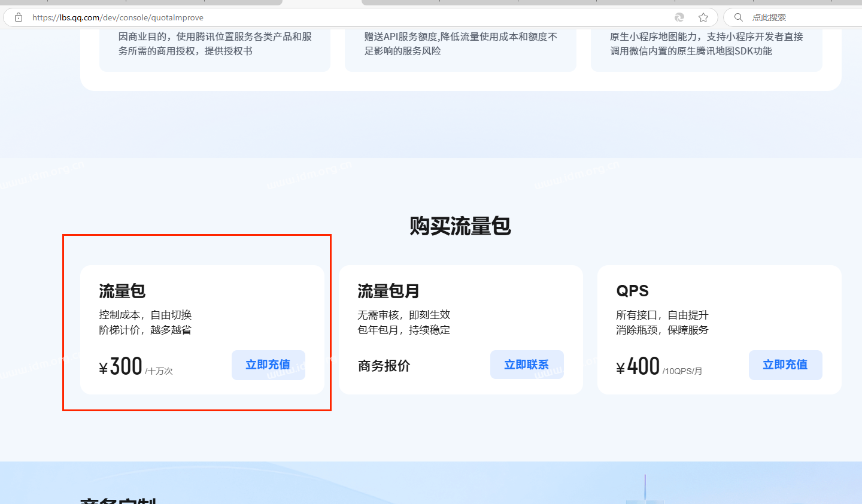The height and width of the screenshot is (504, 862).
Task: Click the commercial authorization description card
Action: tap(215, 50)
